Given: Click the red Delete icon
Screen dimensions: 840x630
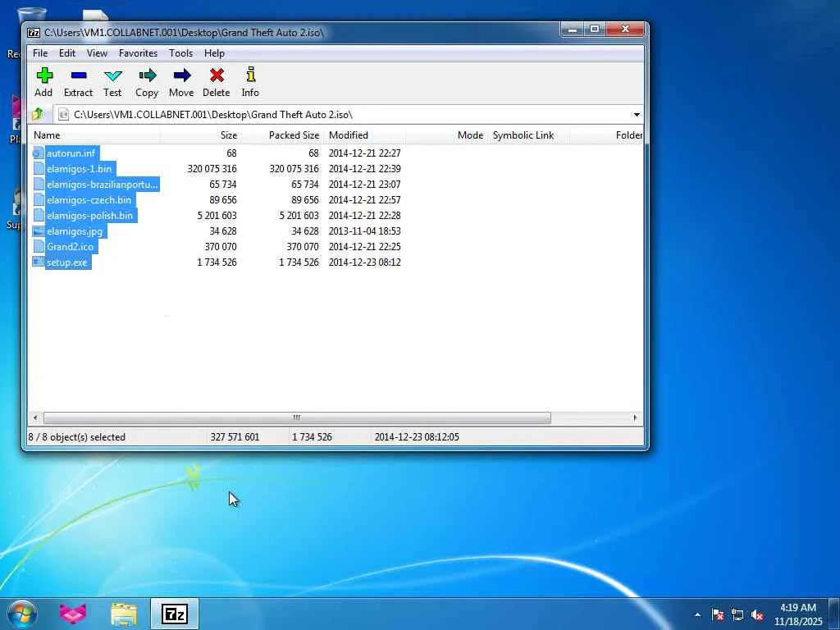Looking at the screenshot, I should [x=217, y=75].
